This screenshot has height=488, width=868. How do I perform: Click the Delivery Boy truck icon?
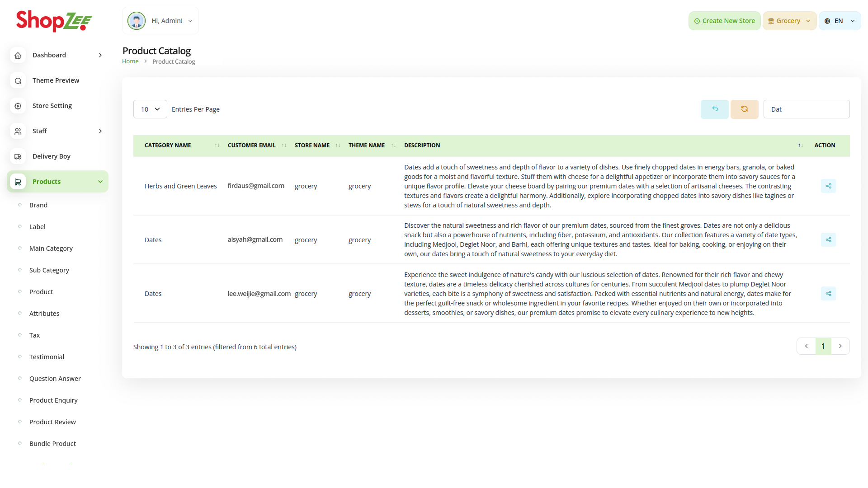pos(18,156)
